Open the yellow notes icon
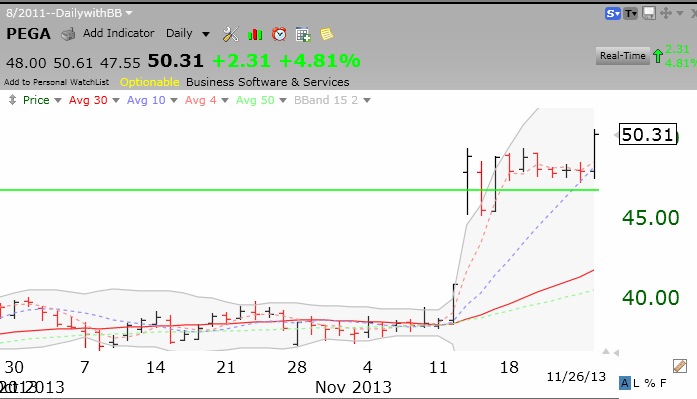 coord(327,34)
